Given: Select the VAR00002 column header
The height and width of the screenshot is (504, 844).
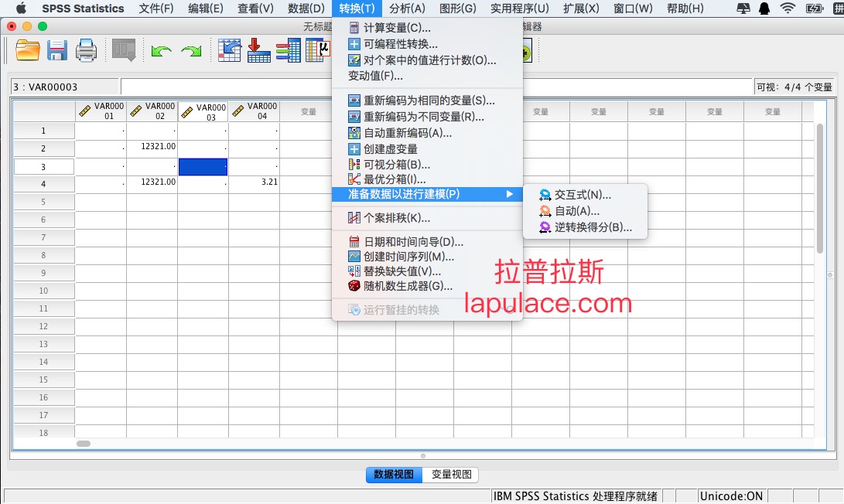Looking at the screenshot, I should [152, 111].
